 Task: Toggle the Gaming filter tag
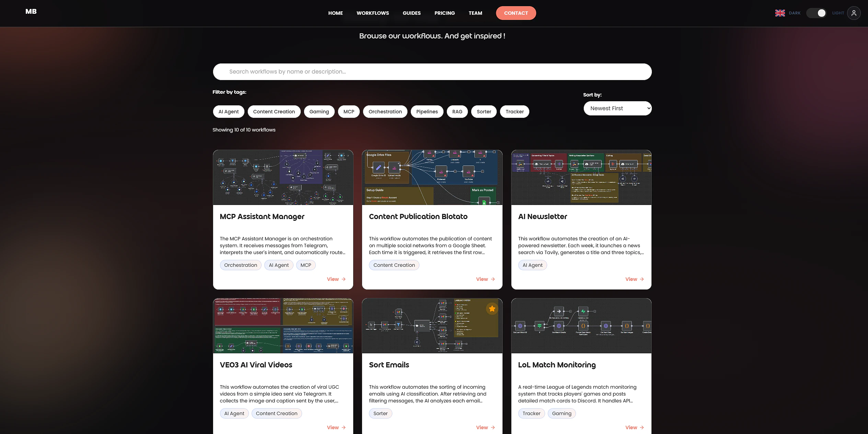(x=319, y=112)
